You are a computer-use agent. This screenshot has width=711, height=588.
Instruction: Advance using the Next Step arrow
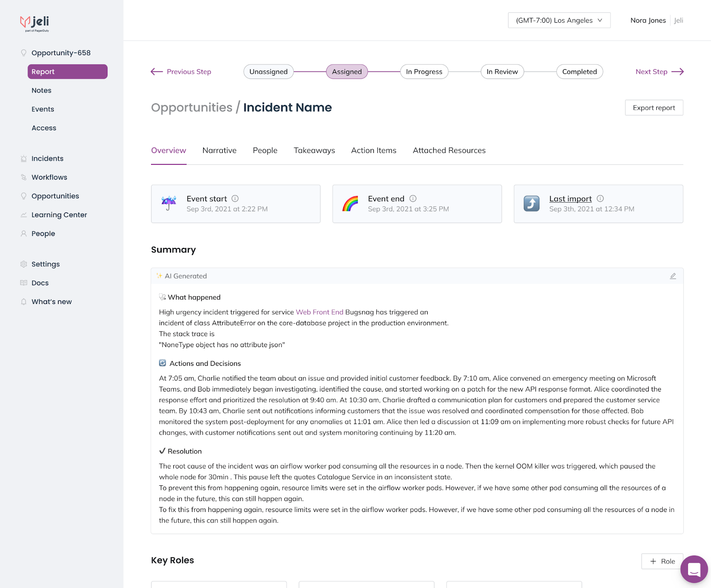coord(659,72)
